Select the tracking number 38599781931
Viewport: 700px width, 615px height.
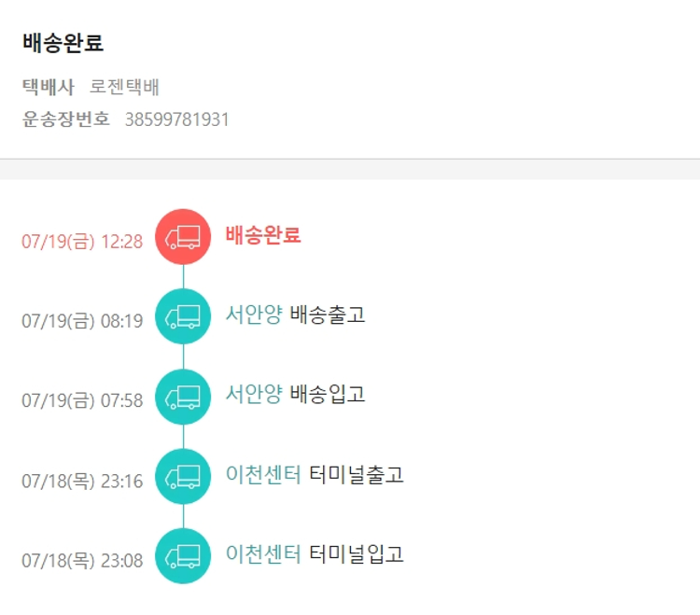point(176,119)
